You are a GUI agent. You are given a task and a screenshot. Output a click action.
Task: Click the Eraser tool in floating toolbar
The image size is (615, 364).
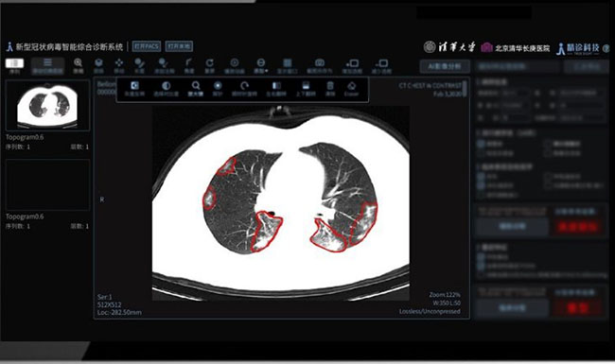tap(351, 89)
